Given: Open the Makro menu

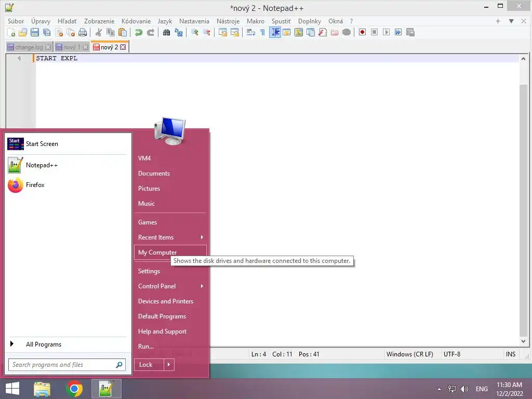Looking at the screenshot, I should 256,21.
